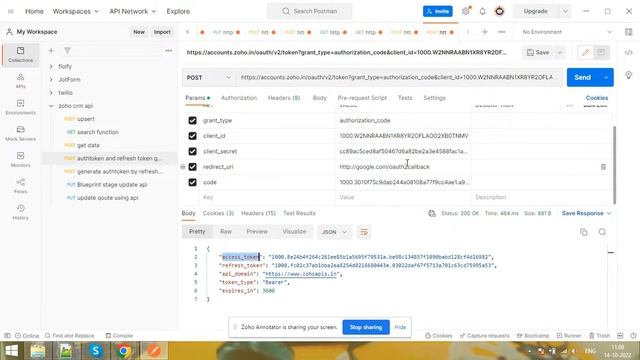Open environment quick look icon at top right
The height and width of the screenshot is (360, 640).
(629, 32)
